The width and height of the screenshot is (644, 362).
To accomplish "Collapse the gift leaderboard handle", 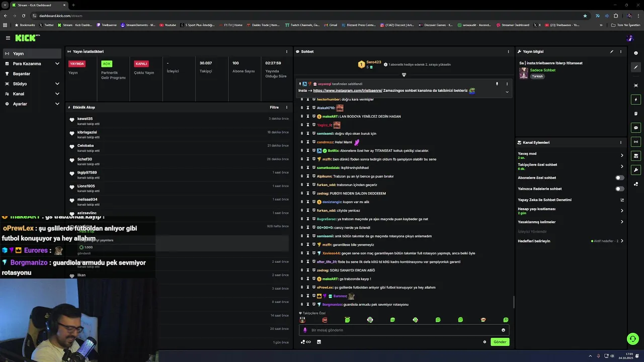I will [404, 74].
